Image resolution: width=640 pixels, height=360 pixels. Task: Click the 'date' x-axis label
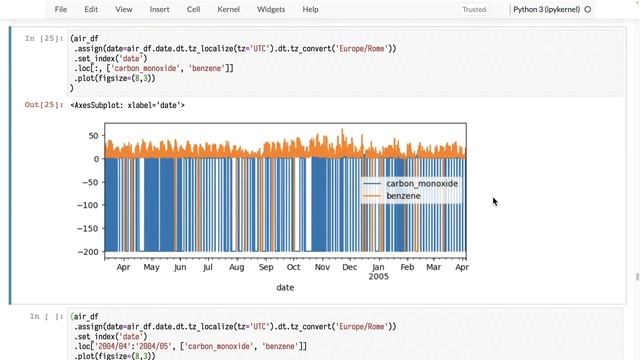[x=285, y=287]
